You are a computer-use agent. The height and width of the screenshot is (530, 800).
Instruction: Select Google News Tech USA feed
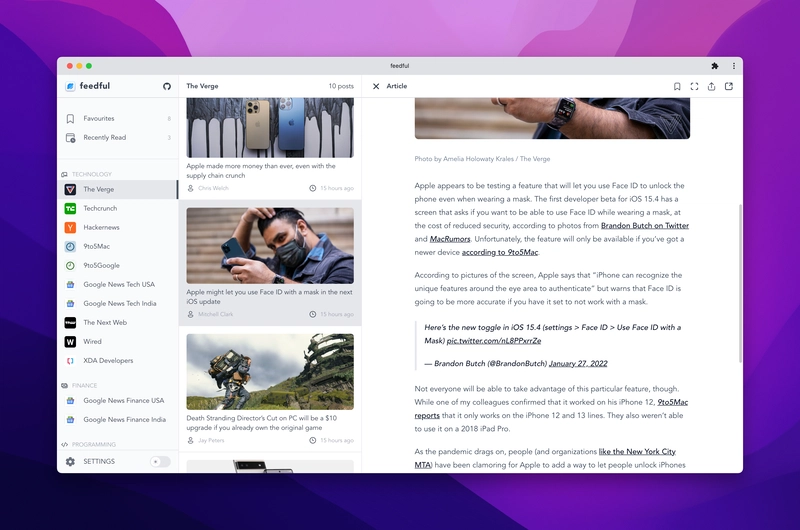click(x=118, y=285)
